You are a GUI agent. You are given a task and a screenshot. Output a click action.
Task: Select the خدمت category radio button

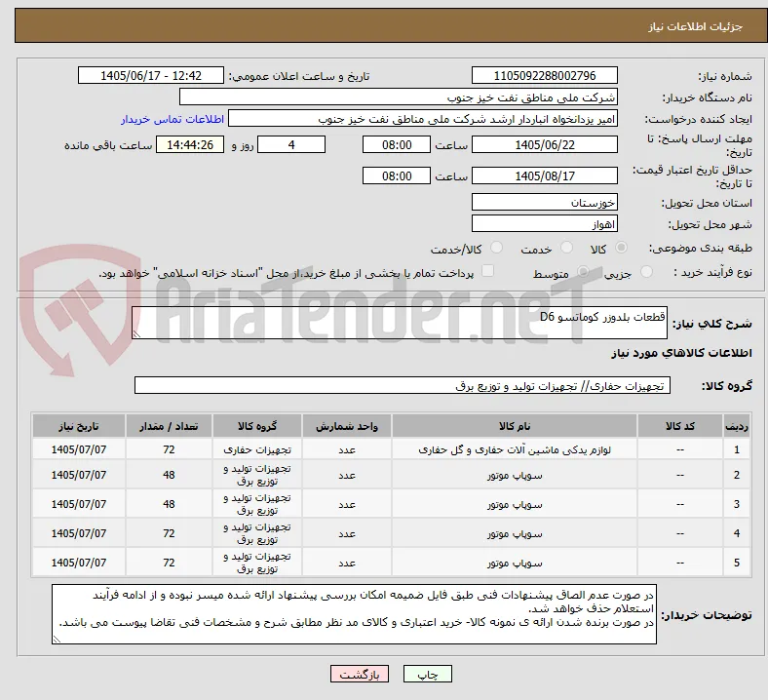click(x=566, y=248)
